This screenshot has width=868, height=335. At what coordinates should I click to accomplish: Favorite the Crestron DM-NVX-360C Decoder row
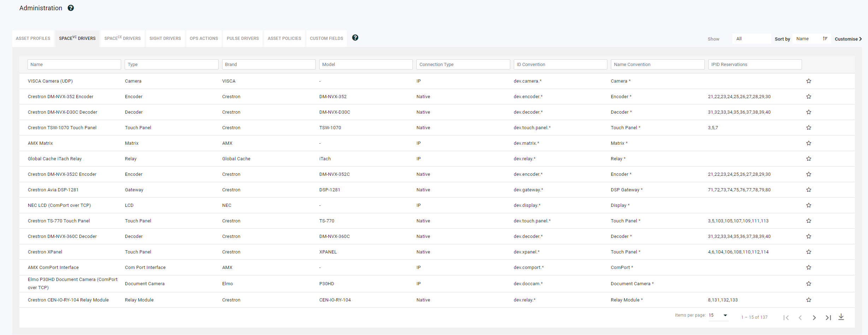point(809,236)
